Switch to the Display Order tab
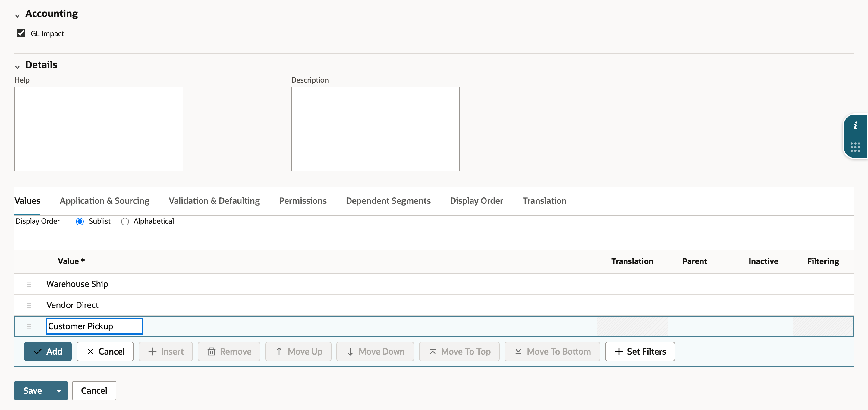The height and width of the screenshot is (410, 868). (x=476, y=201)
